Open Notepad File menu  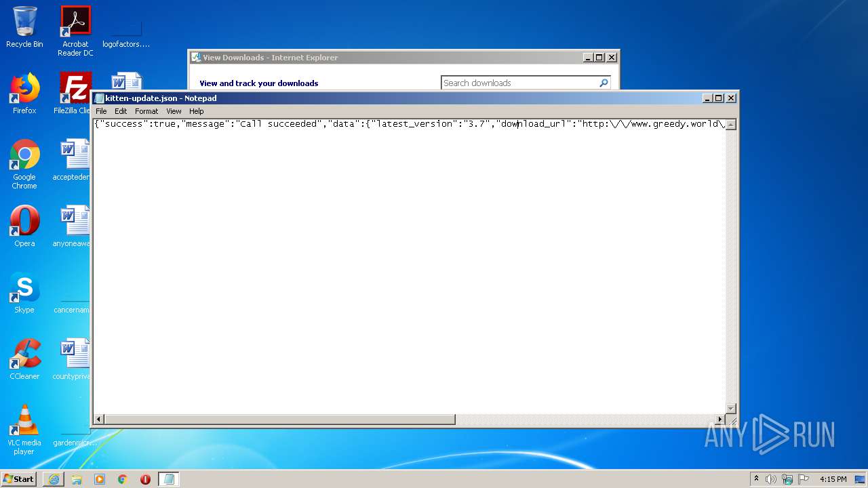pos(101,111)
